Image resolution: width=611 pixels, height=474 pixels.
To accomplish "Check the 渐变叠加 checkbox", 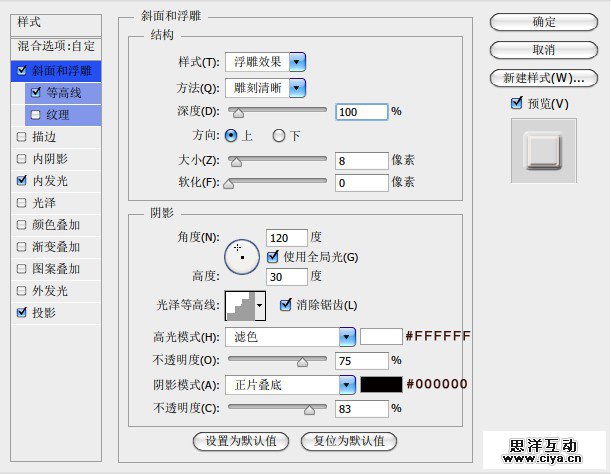I will [22, 246].
